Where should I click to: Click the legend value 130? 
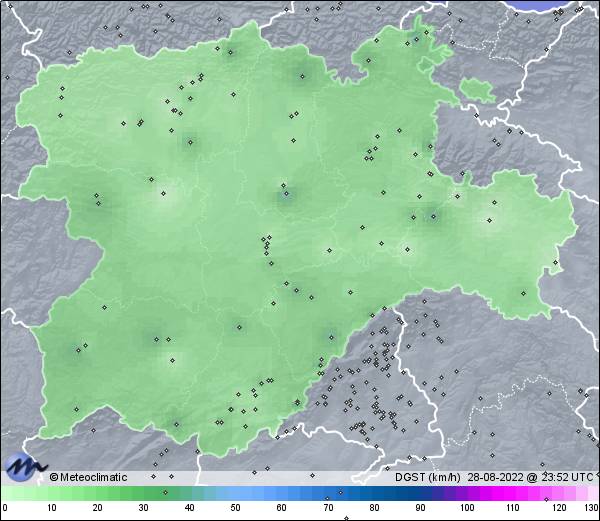pos(592,508)
